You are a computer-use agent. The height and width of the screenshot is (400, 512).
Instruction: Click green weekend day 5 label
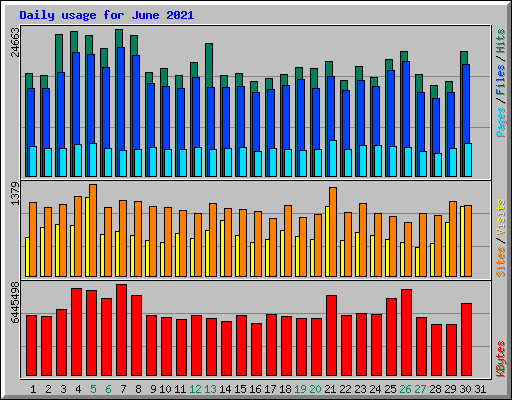(93, 389)
